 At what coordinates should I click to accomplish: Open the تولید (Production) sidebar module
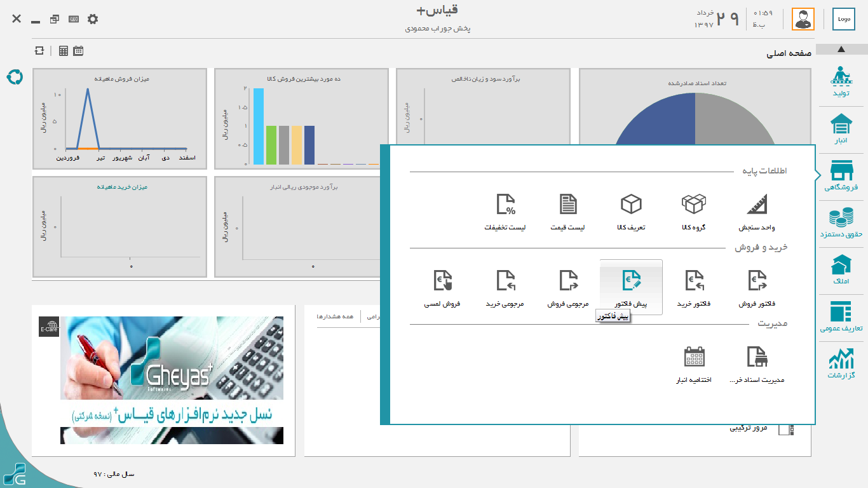pyautogui.click(x=841, y=82)
